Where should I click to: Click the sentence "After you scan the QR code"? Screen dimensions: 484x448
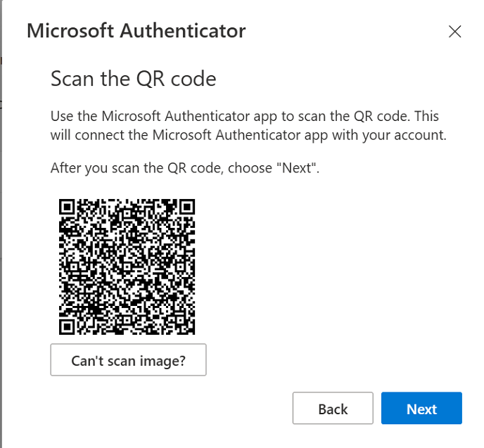[185, 169]
